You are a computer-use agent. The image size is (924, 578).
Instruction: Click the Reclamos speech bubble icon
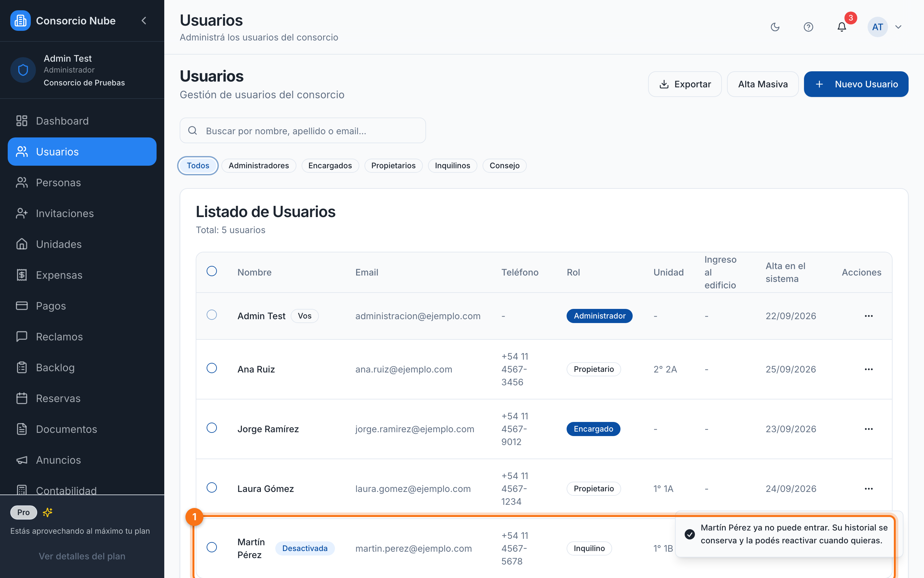[22, 337]
